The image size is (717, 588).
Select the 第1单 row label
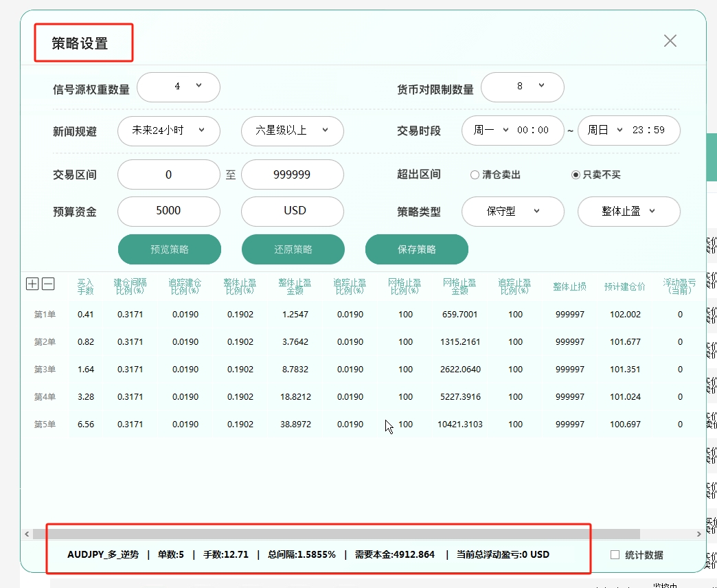click(x=45, y=315)
